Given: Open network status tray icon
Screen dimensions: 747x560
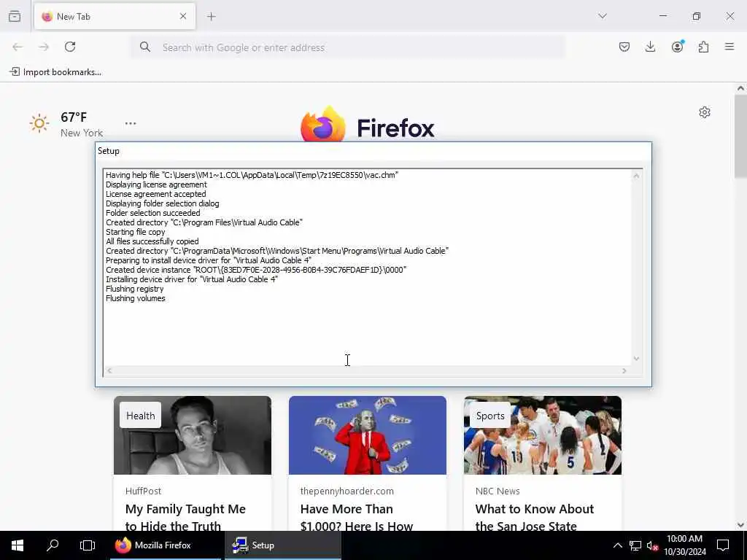Looking at the screenshot, I should (635, 545).
